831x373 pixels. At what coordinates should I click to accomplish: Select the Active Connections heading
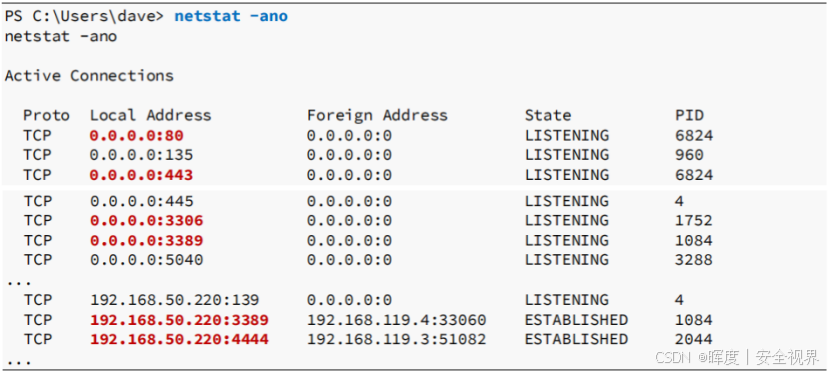click(x=89, y=76)
